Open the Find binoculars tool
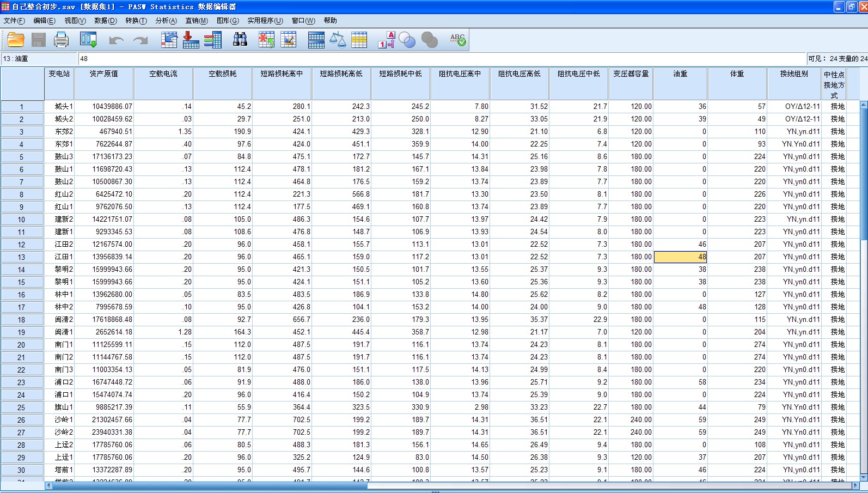This screenshot has height=493, width=868. click(240, 40)
